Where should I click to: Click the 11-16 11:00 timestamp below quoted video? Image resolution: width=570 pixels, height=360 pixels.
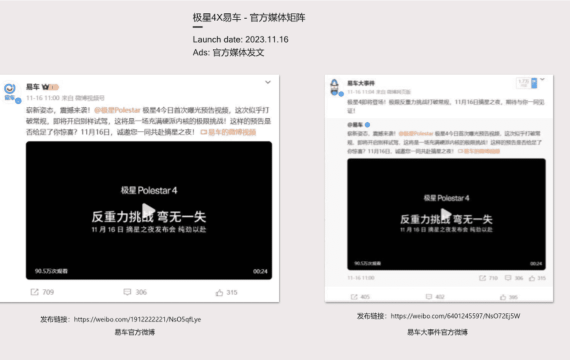tap(361, 278)
